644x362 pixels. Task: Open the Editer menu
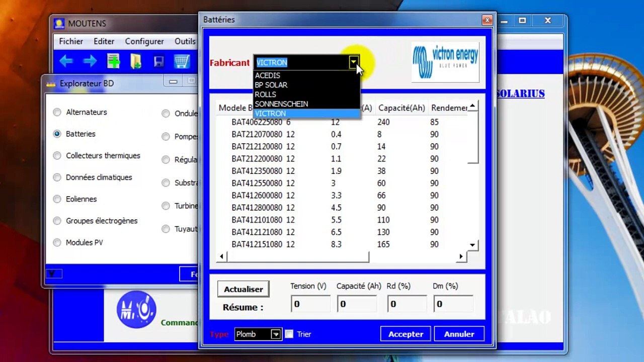click(104, 41)
